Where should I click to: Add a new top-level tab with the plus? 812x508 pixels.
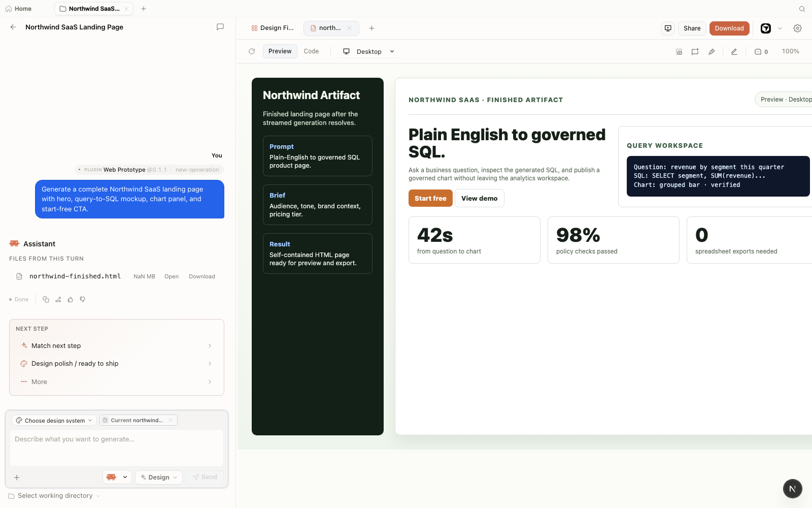tap(144, 9)
